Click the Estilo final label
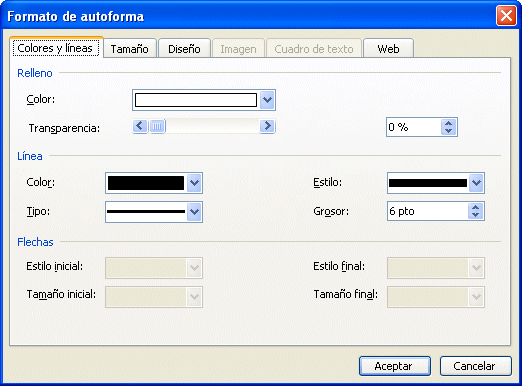 point(339,266)
